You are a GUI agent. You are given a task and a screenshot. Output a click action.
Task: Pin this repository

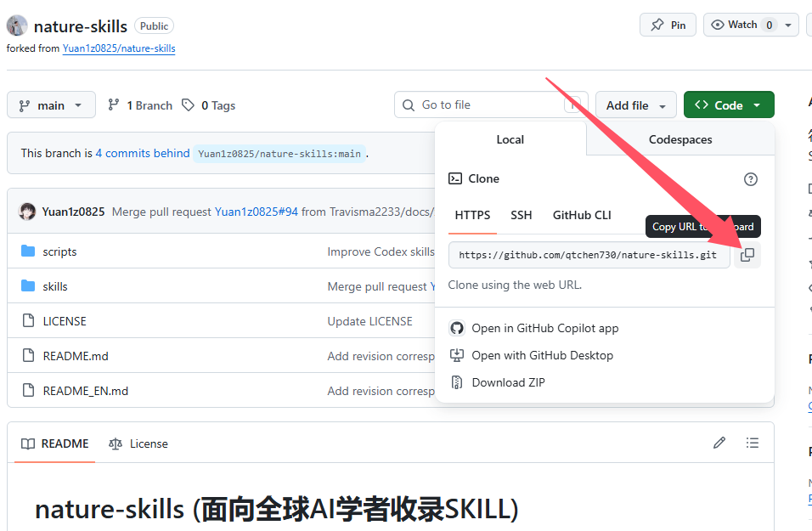point(668,25)
